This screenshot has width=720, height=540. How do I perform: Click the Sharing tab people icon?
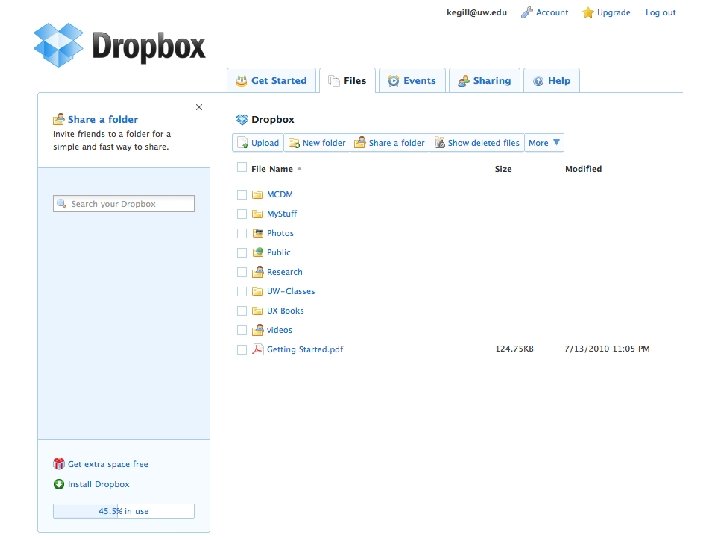coord(464,81)
